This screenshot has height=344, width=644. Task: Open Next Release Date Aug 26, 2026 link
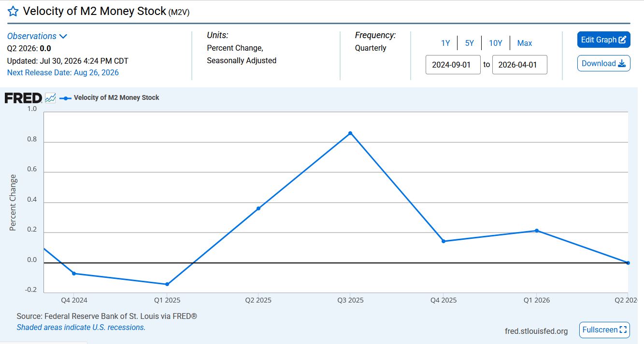(63, 73)
